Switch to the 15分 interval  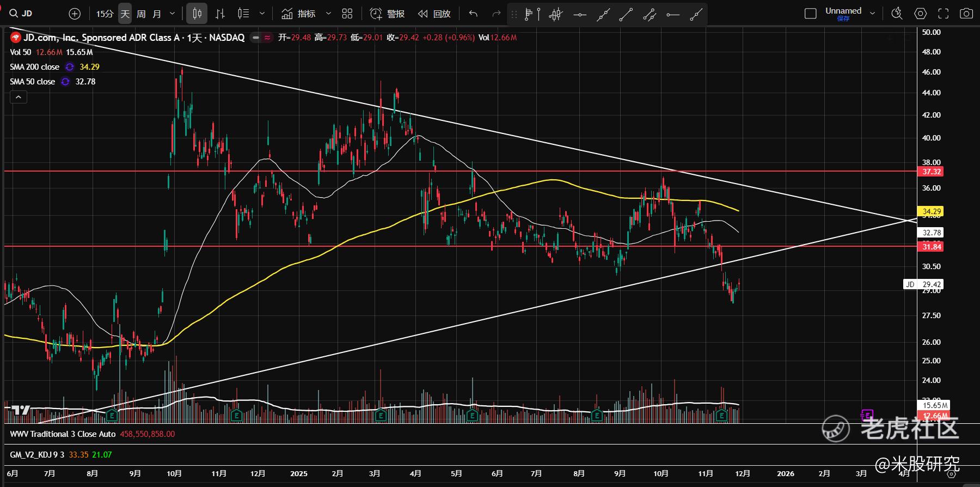[x=104, y=14]
